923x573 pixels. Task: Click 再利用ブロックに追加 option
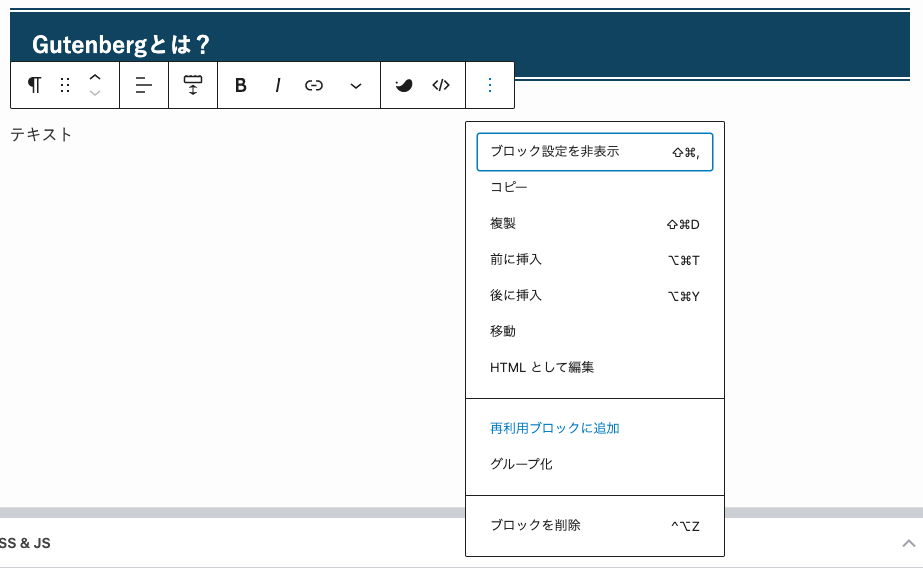pos(595,428)
